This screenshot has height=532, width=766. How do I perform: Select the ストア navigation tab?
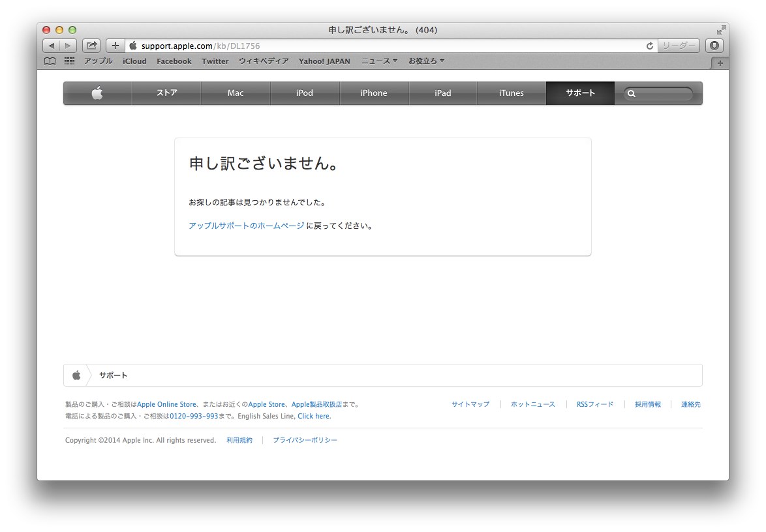pos(166,93)
